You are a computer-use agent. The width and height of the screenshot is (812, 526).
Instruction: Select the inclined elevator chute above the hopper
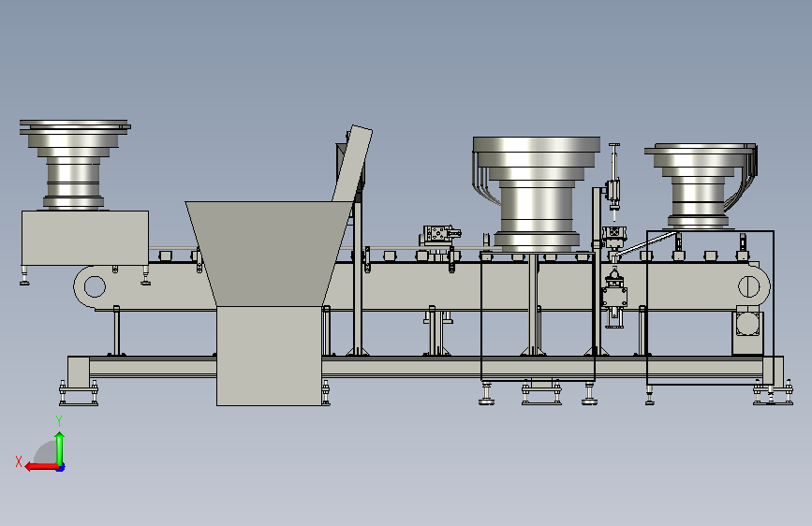click(352, 164)
